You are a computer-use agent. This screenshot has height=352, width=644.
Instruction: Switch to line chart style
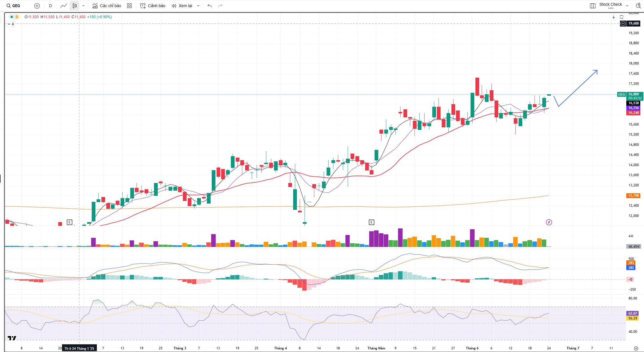64,6
